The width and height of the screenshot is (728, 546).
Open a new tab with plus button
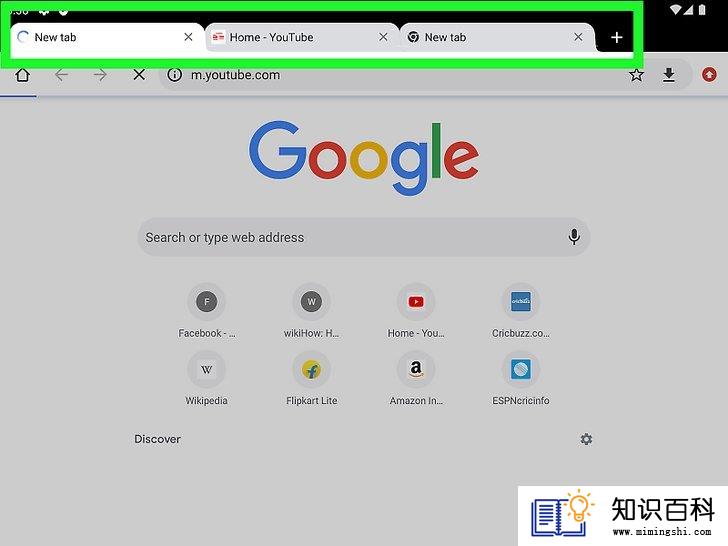coord(617,38)
